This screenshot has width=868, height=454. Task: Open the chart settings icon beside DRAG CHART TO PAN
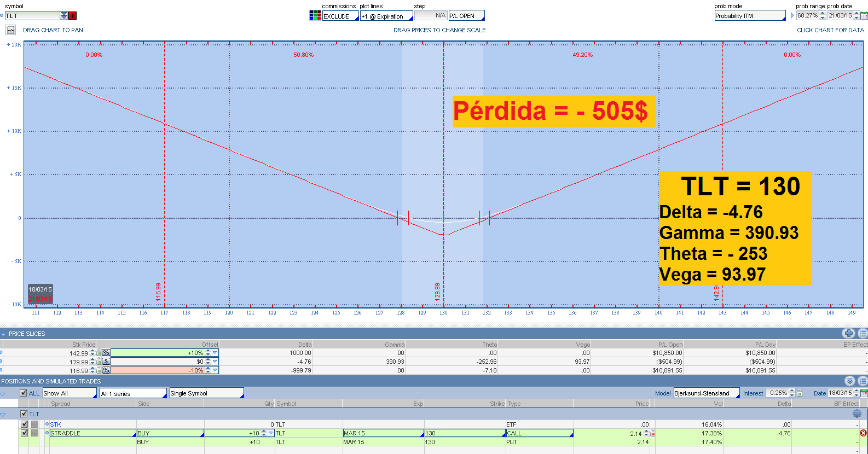[10, 30]
